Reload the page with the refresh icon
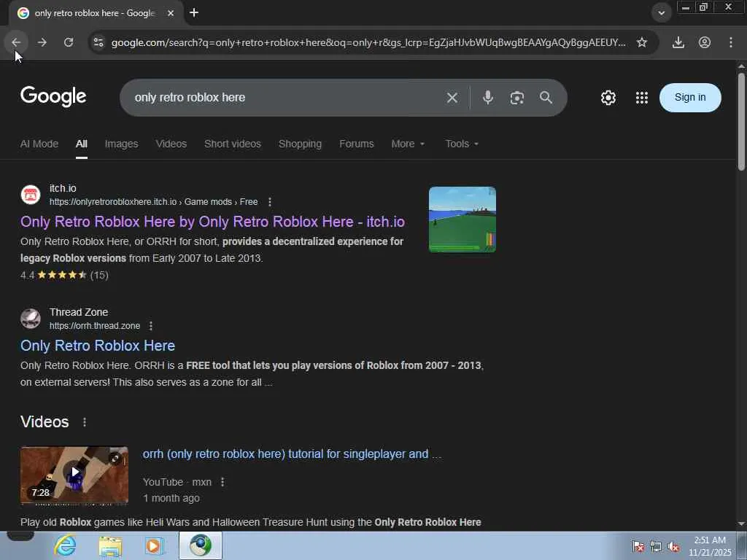The height and width of the screenshot is (560, 747). coord(69,42)
